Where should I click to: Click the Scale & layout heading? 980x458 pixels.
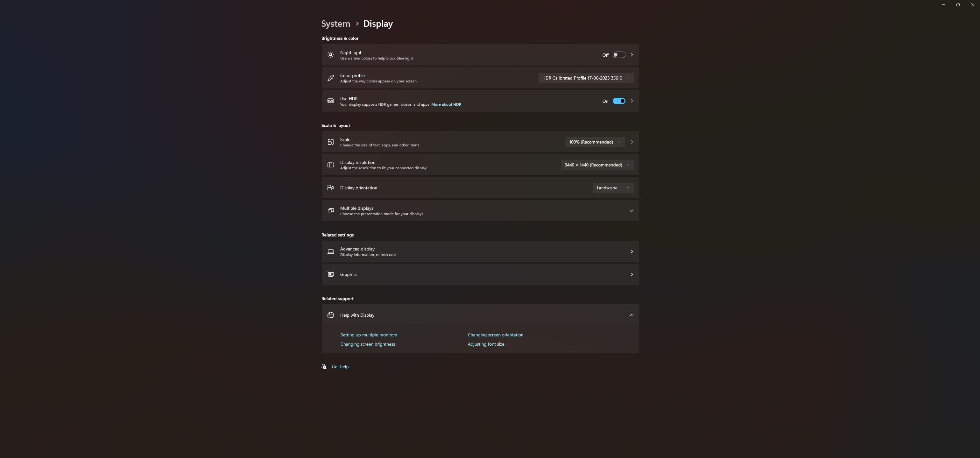335,125
